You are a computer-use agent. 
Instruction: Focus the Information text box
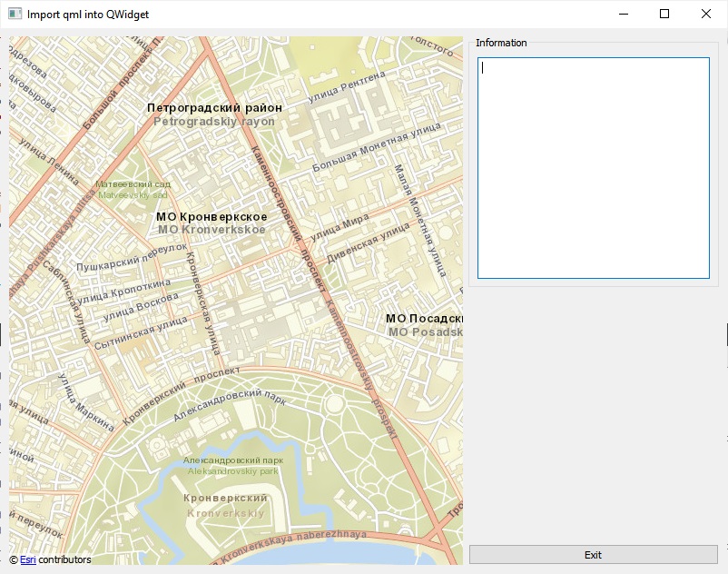(x=593, y=168)
